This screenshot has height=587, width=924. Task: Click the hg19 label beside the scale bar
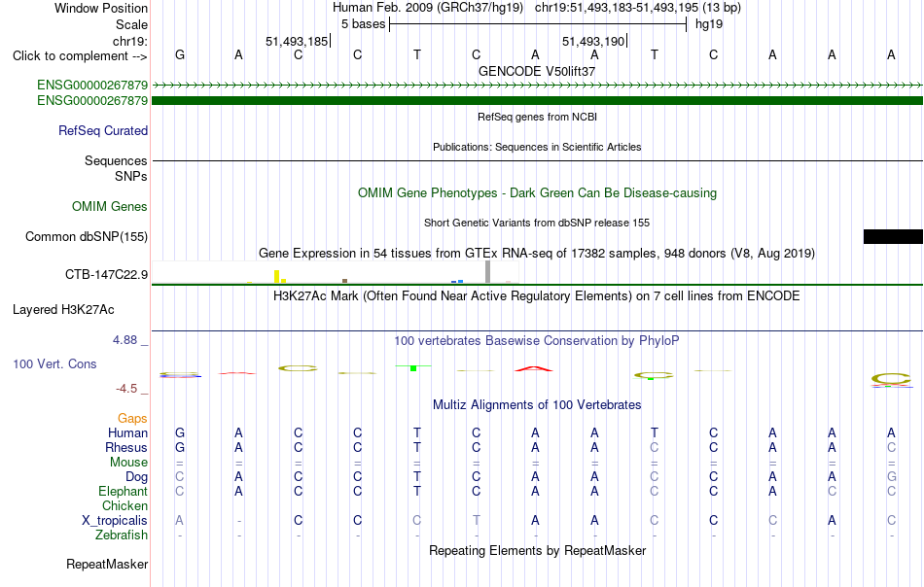[x=709, y=24]
